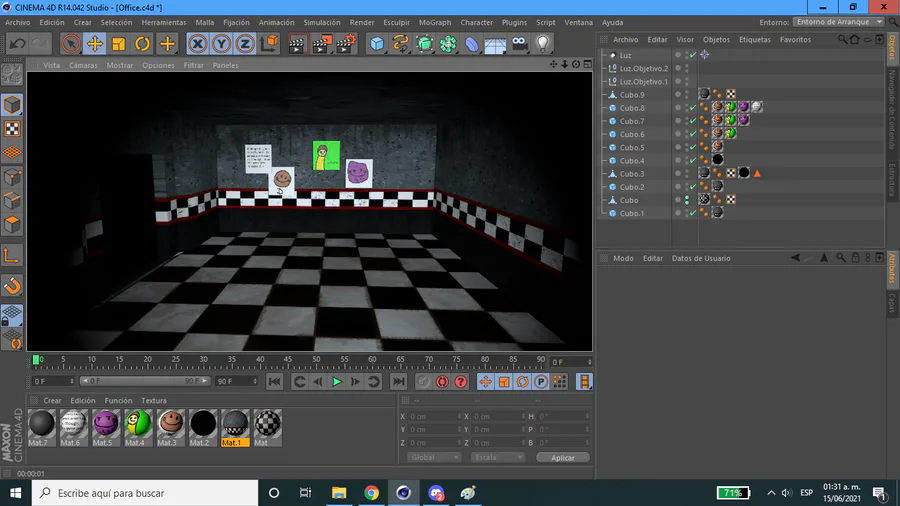The height and width of the screenshot is (506, 900).
Task: Open the Array modeling objects
Action: 448,44
